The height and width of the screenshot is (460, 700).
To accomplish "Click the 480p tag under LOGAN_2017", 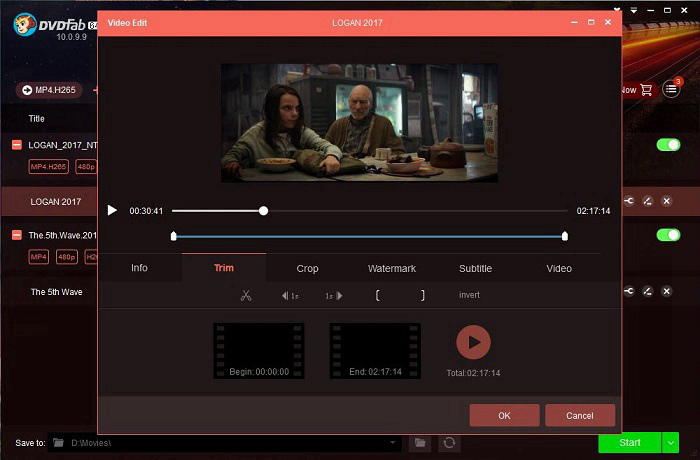I will 86,167.
